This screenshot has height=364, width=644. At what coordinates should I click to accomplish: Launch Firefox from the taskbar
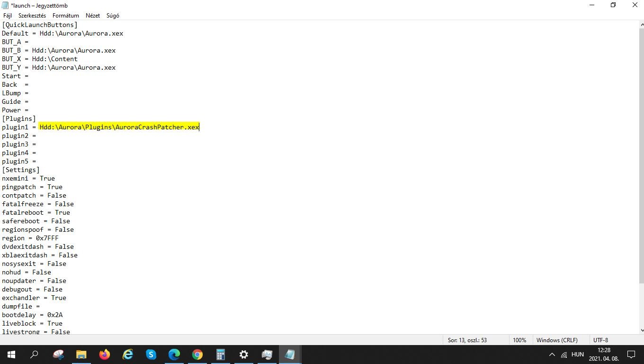pyautogui.click(x=105, y=354)
